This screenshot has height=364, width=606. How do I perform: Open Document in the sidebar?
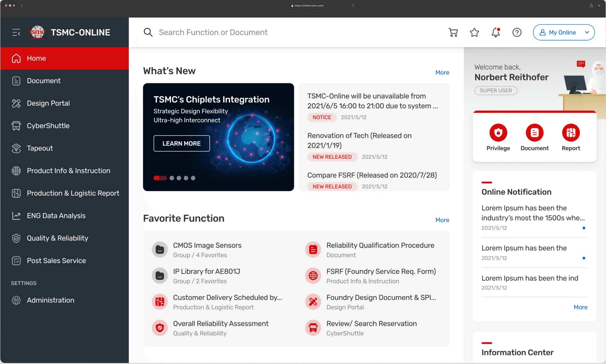(65, 81)
